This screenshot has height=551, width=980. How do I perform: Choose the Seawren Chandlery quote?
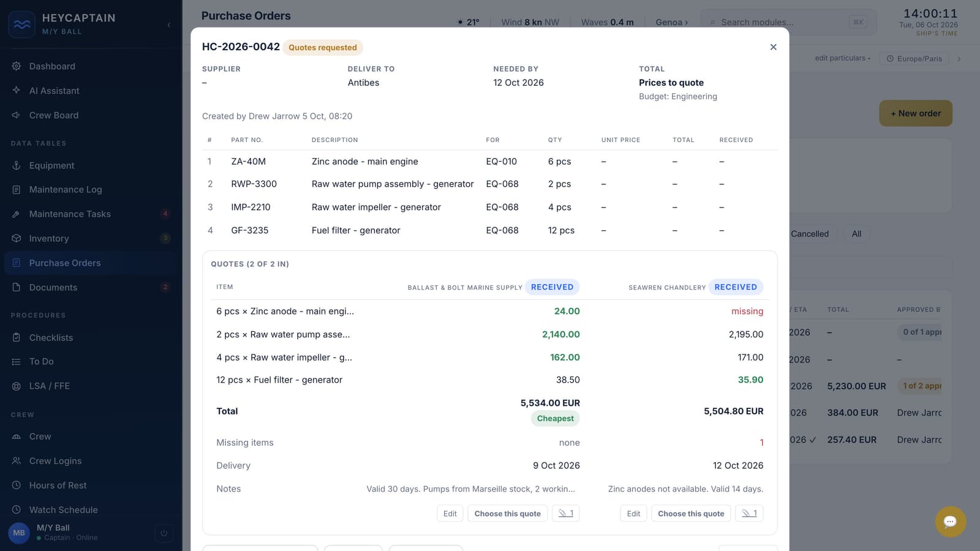coord(691,514)
